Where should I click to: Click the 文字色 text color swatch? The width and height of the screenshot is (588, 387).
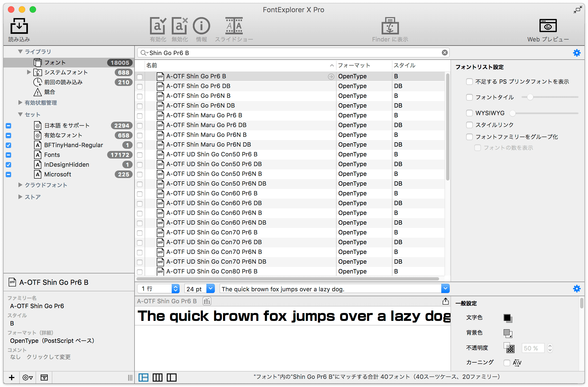coord(507,318)
